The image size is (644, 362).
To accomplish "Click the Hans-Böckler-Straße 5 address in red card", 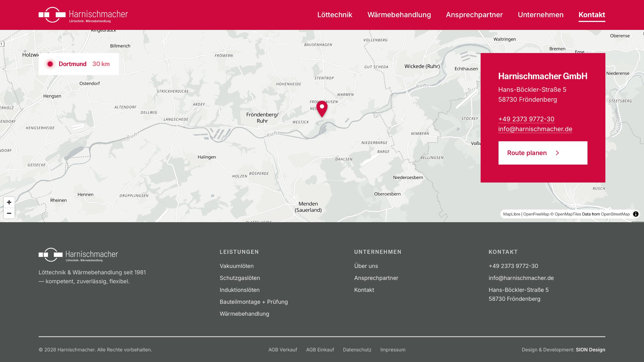I will coord(532,90).
